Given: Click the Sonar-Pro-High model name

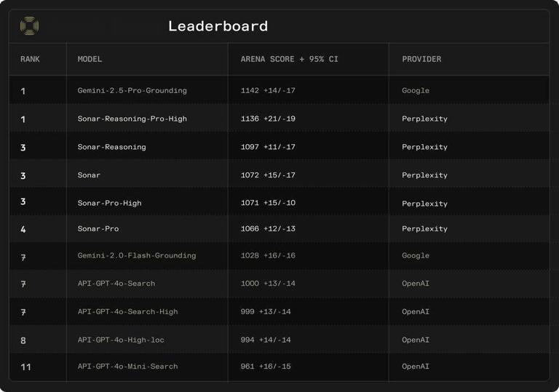Looking at the screenshot, I should tap(109, 203).
